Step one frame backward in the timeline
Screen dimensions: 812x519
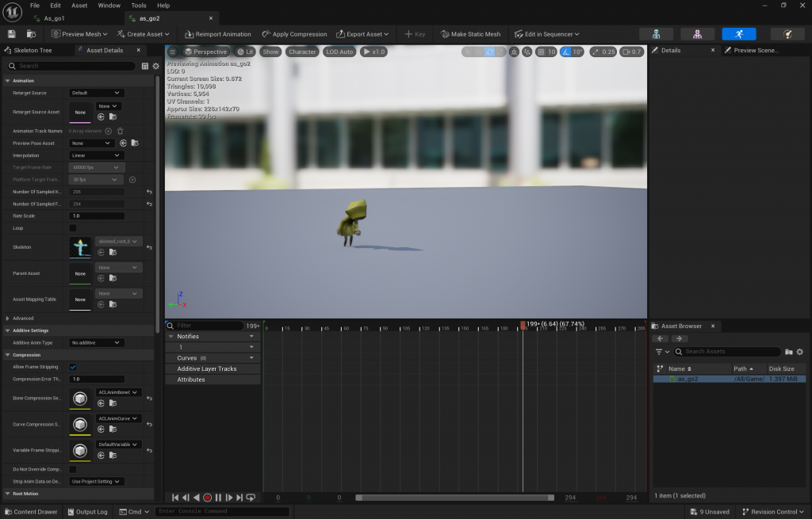tap(186, 498)
